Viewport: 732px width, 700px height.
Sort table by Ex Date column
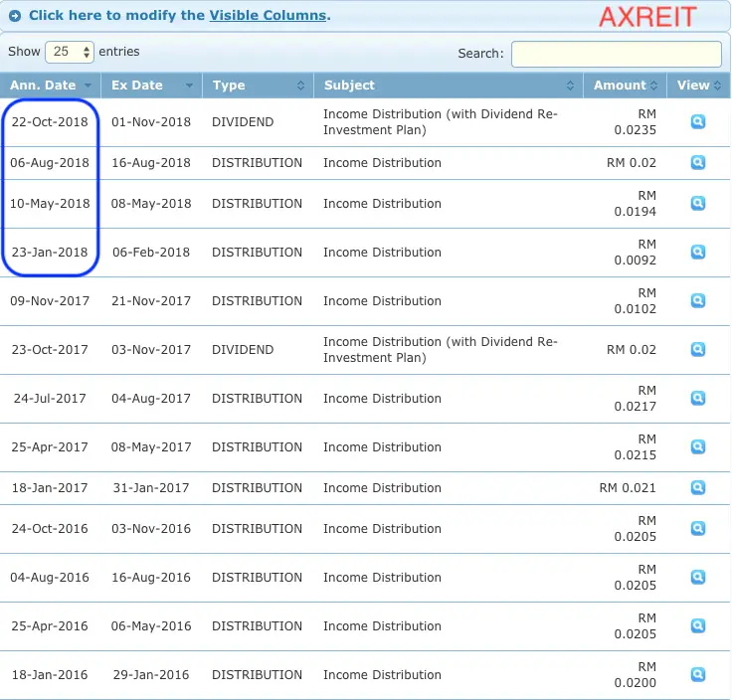point(152,86)
